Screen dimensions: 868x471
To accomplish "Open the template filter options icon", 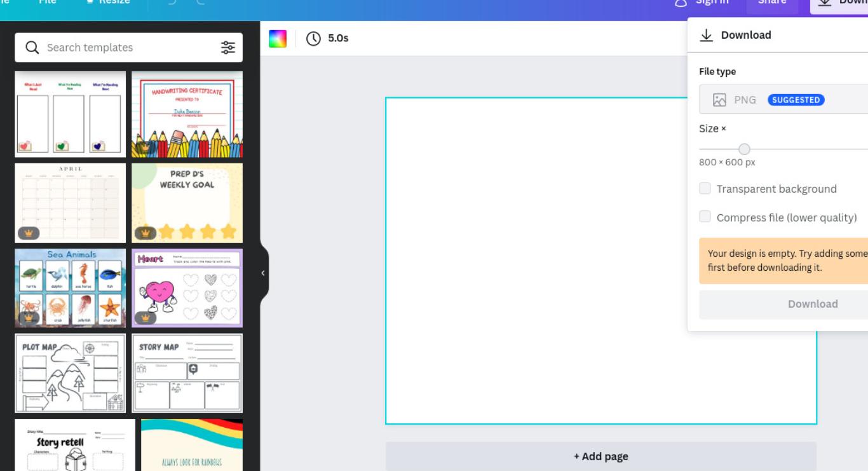I will click(227, 47).
